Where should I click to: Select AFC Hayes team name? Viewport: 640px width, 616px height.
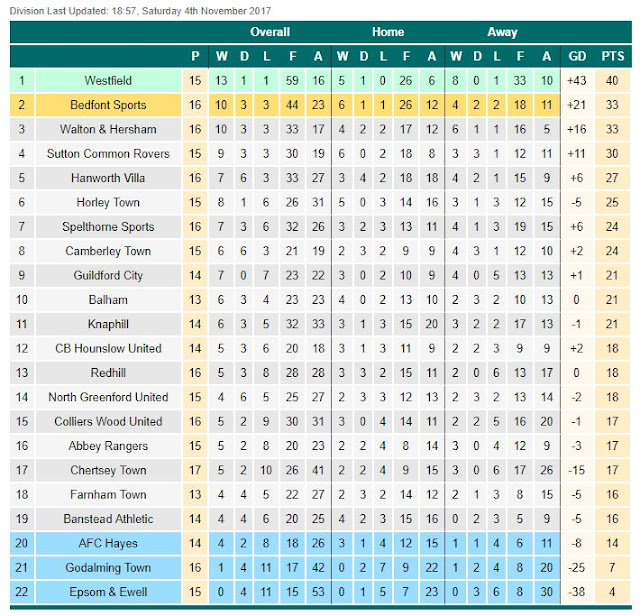108,543
